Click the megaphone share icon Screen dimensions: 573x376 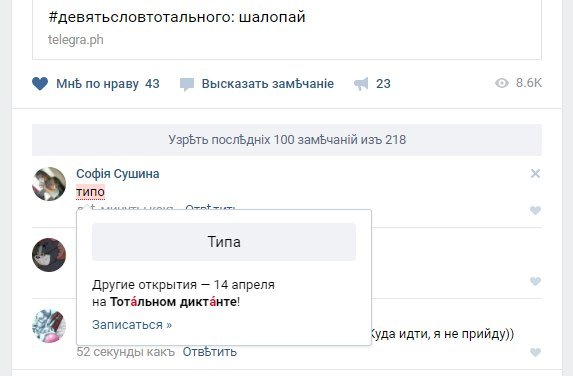click(361, 84)
